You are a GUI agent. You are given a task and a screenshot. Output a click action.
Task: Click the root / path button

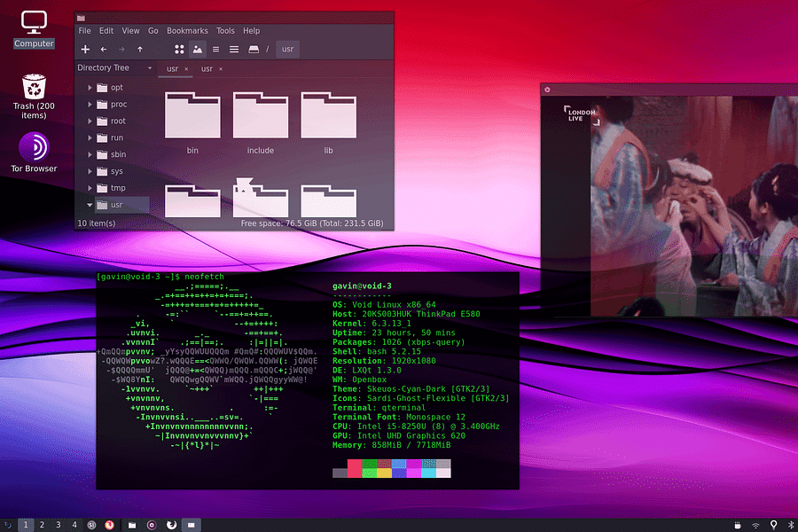268,50
